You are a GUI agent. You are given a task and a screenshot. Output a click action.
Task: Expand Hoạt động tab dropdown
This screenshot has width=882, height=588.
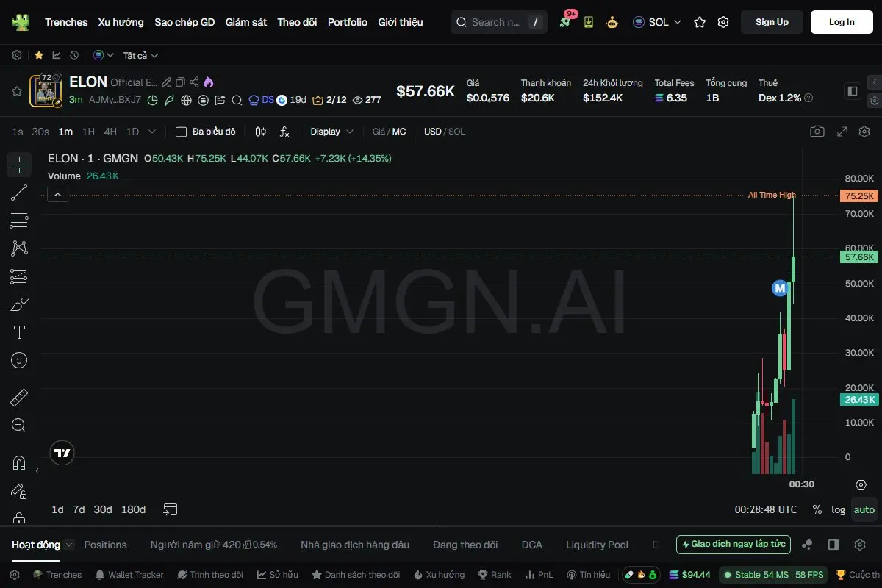coord(69,545)
